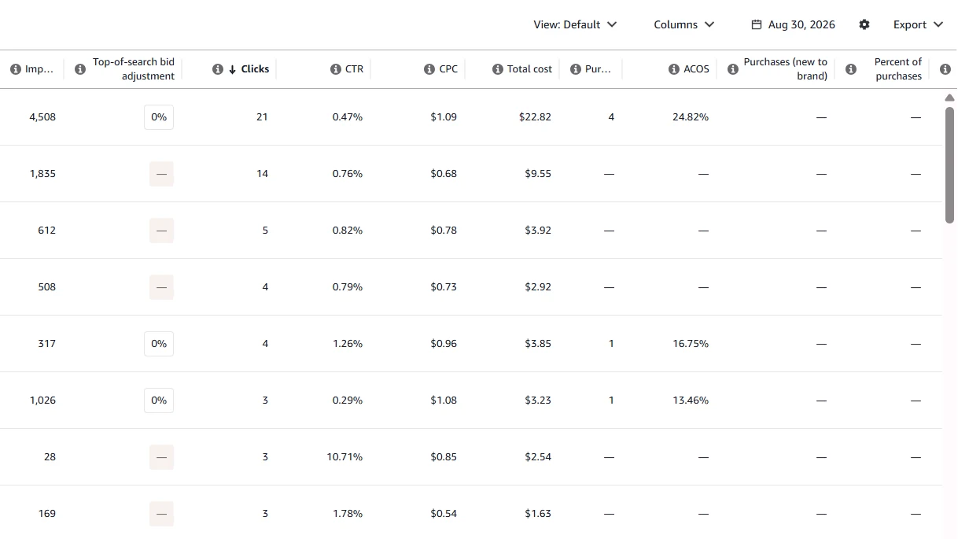Open the Aug 30, 2026 date picker
The height and width of the screenshot is (539, 980).
click(x=794, y=24)
